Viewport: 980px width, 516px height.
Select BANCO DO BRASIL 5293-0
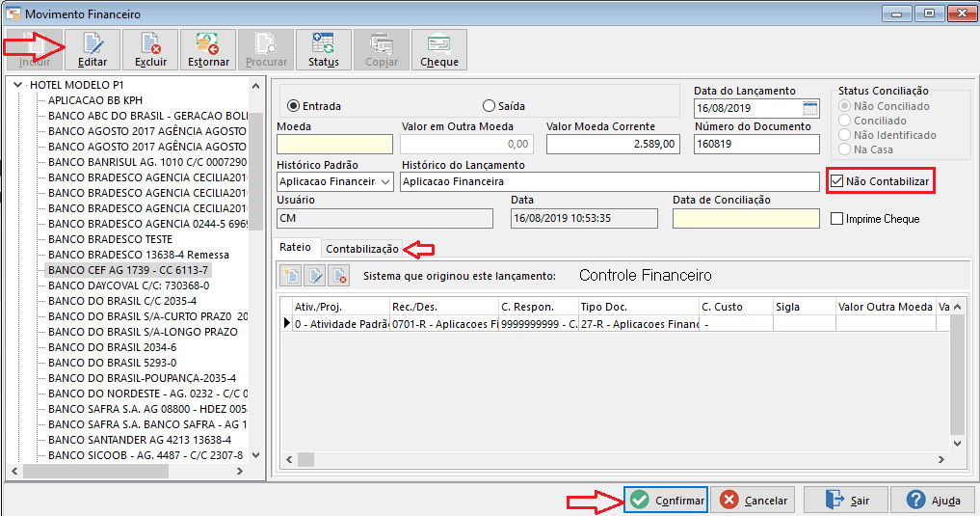point(113,363)
